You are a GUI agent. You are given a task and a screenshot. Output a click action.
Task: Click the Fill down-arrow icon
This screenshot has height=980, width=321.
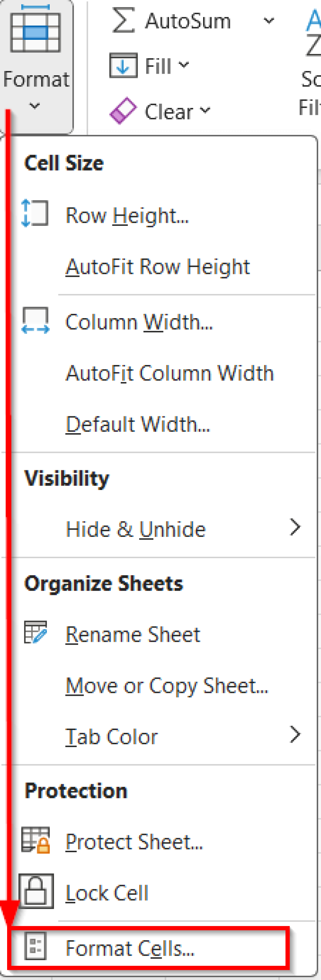coord(123,66)
